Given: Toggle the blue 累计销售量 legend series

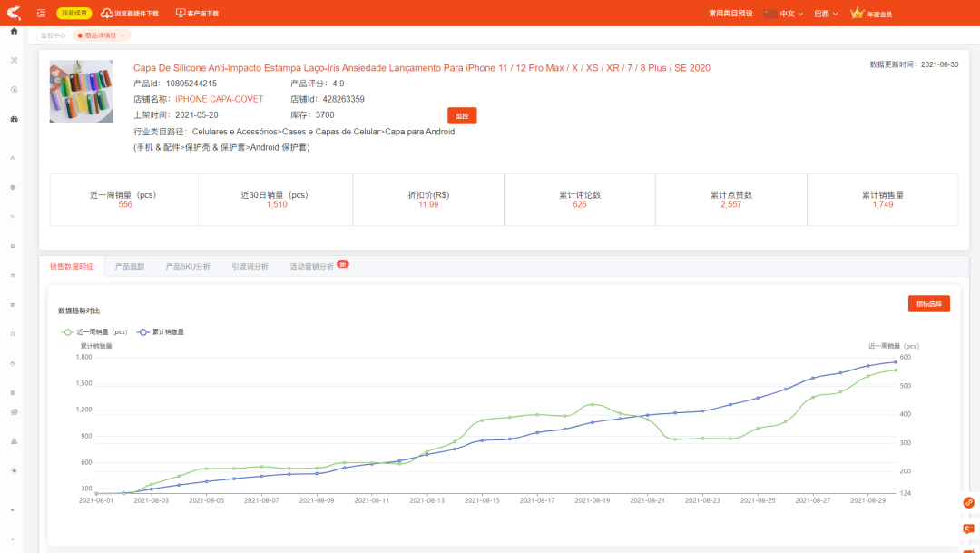Looking at the screenshot, I should click(161, 332).
